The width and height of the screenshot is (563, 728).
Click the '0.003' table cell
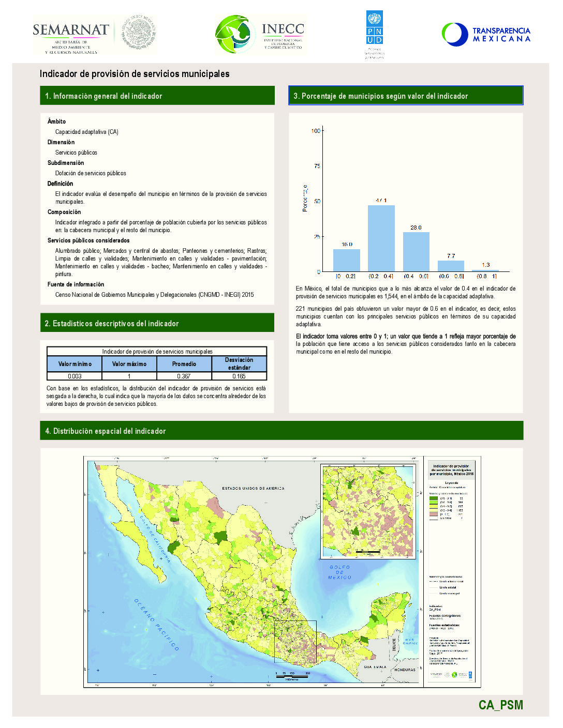75,376
